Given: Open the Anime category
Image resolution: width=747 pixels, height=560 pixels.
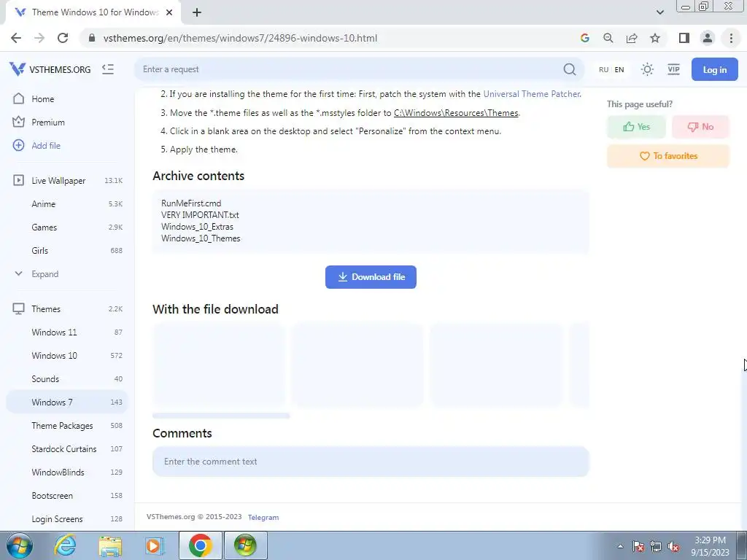Looking at the screenshot, I should 67,204.
